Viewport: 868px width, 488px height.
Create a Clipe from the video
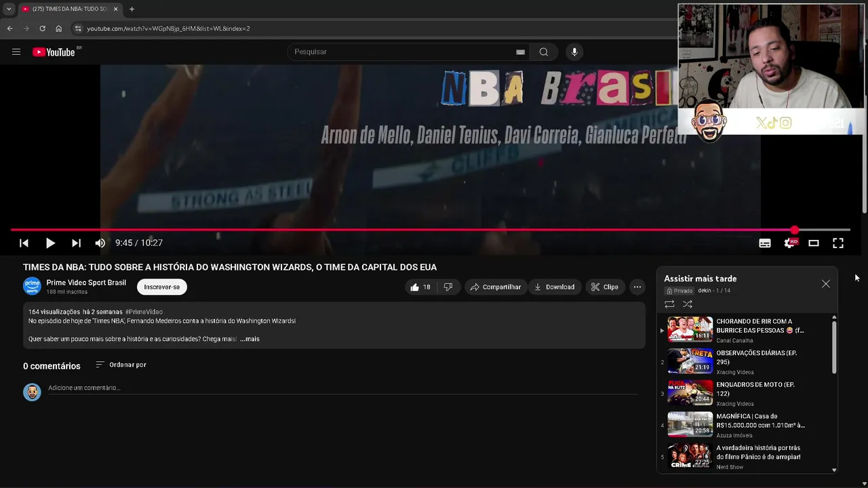coord(604,287)
